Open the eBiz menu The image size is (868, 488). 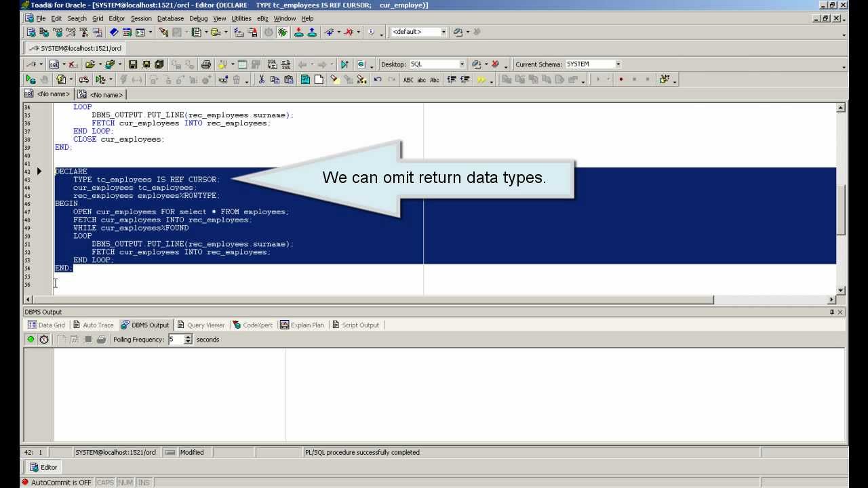click(x=262, y=18)
